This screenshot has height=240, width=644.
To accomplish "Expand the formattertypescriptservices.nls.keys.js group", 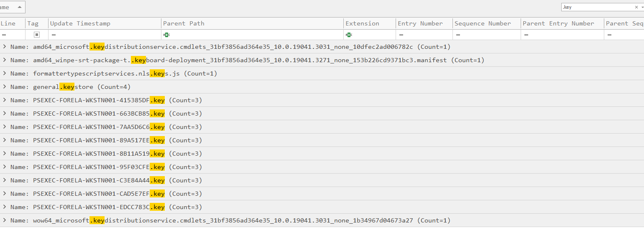I will 5,73.
